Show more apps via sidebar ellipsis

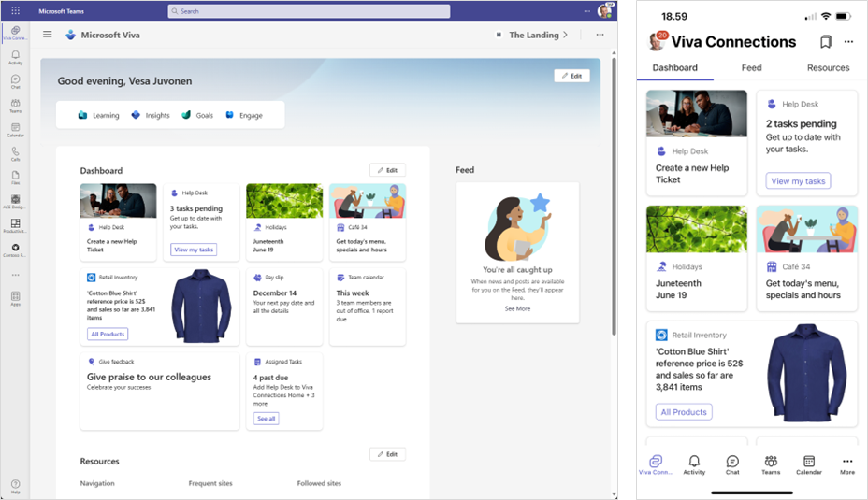tap(16, 275)
